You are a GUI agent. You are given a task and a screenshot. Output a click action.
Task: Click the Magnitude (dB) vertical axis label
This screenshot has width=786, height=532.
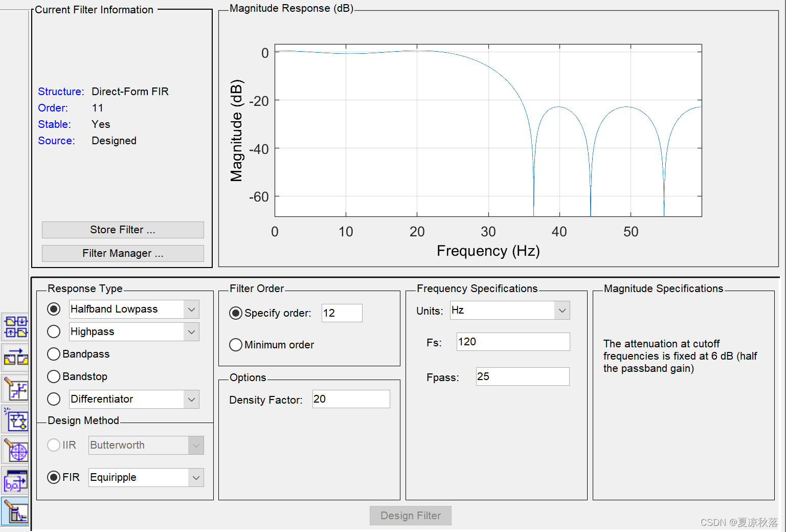(x=236, y=130)
